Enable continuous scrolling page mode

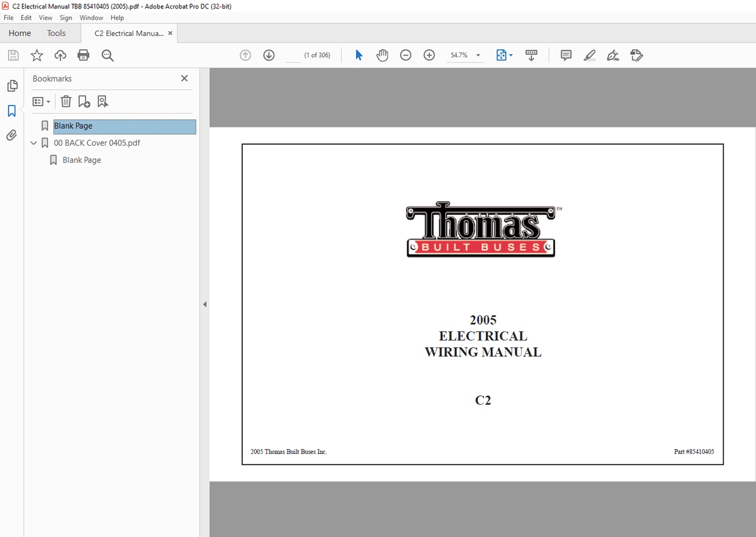531,55
